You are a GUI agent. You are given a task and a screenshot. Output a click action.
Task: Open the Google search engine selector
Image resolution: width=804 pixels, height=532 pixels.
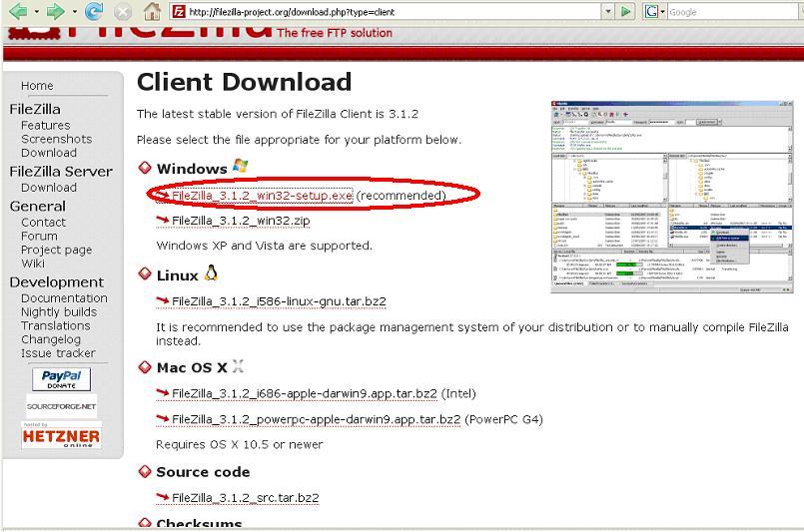pos(655,11)
